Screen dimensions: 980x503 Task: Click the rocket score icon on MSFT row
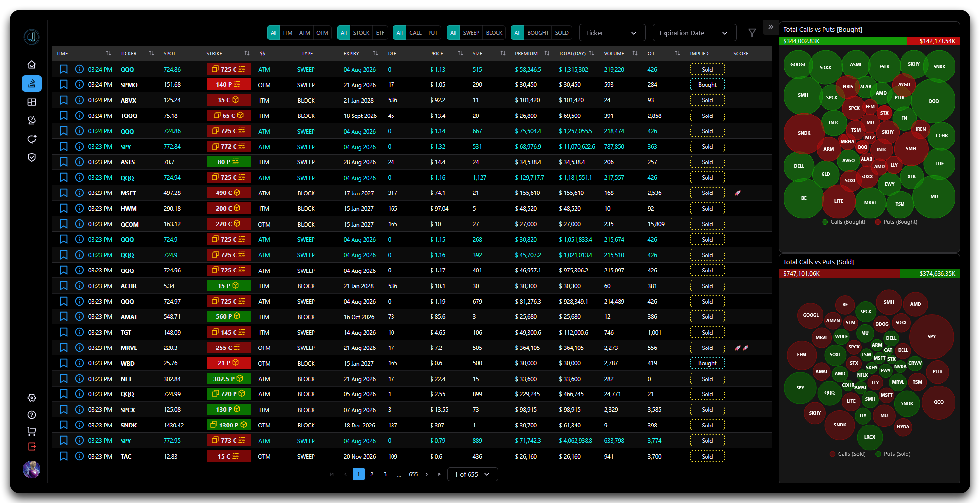(x=737, y=193)
